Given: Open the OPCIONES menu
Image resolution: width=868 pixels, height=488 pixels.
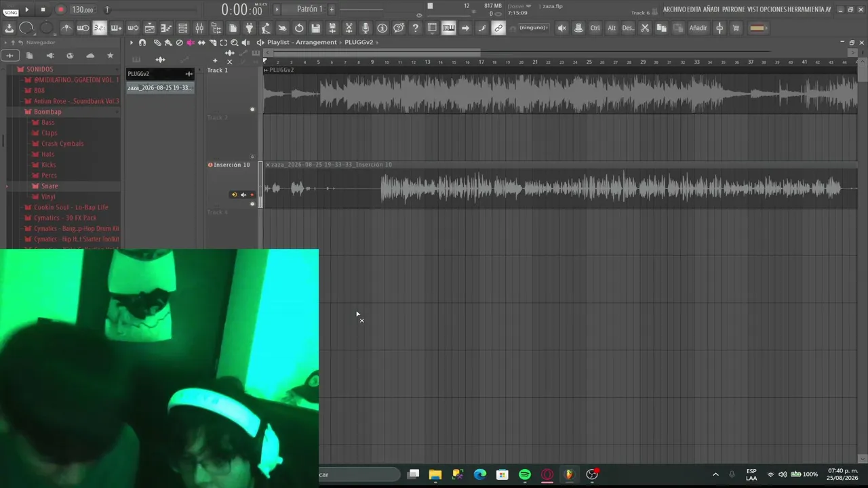Looking at the screenshot, I should (774, 9).
